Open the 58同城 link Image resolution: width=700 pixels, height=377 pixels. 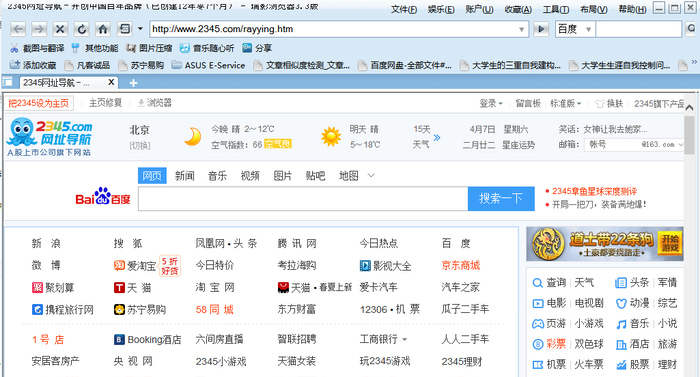[214, 309]
